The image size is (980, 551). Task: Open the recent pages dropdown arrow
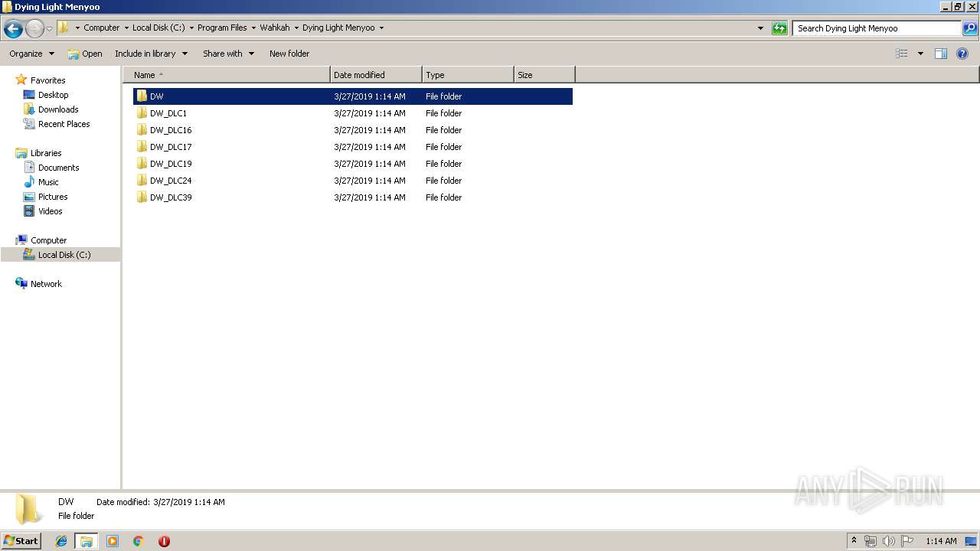coord(49,29)
